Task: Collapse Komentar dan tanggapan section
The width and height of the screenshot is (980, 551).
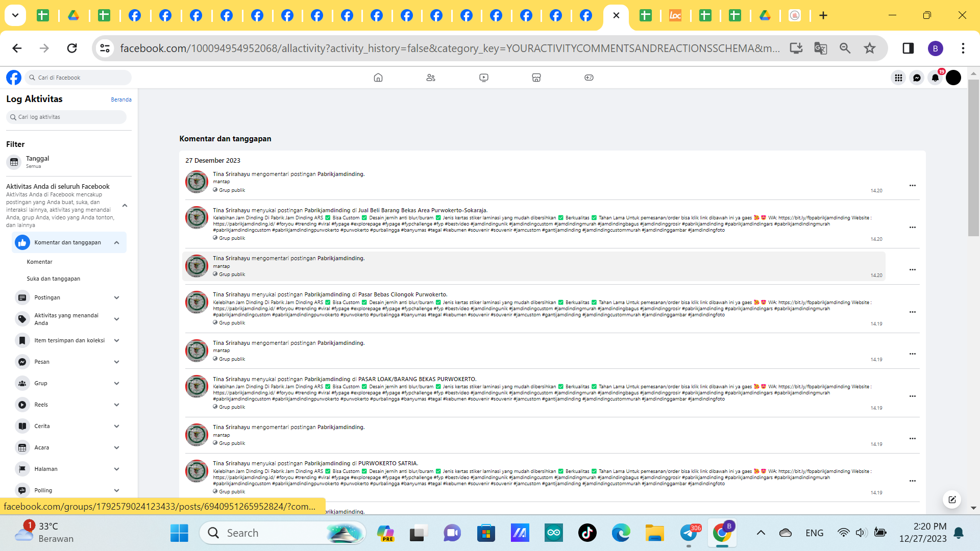Action: pos(116,243)
